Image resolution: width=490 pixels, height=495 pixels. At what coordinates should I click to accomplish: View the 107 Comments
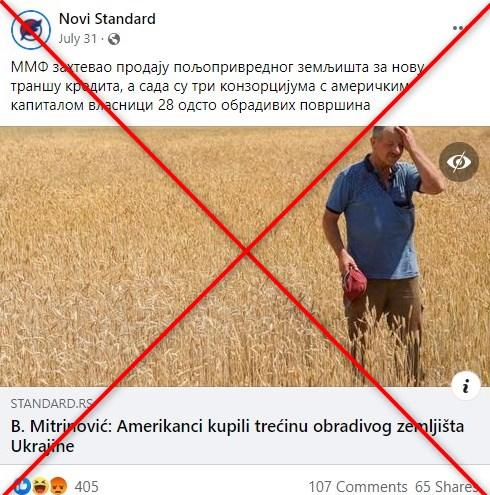[x=358, y=487]
